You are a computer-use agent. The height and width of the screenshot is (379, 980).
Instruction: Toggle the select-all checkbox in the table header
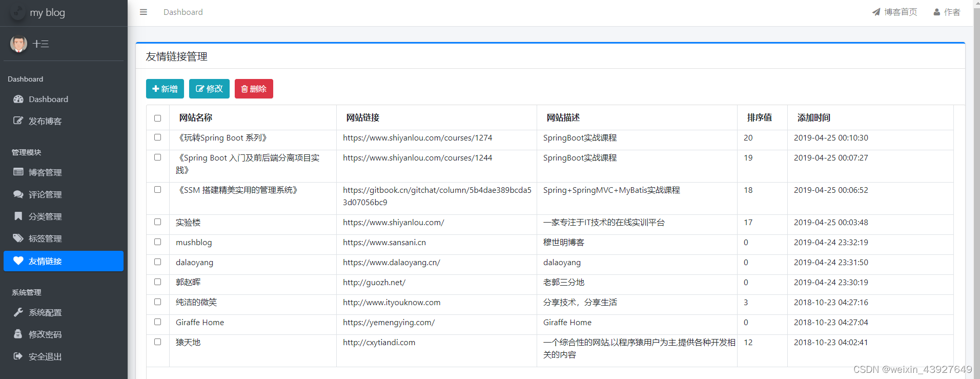coord(158,118)
